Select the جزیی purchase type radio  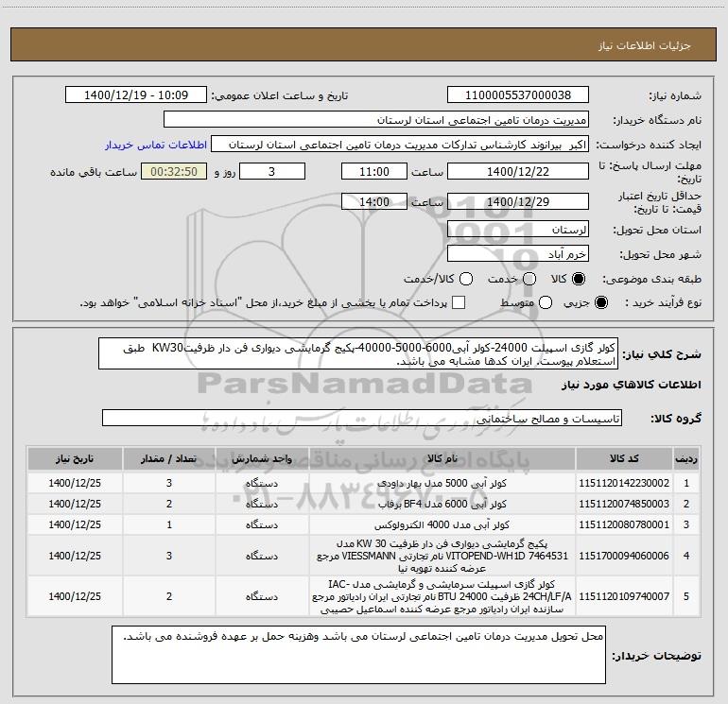(x=600, y=303)
